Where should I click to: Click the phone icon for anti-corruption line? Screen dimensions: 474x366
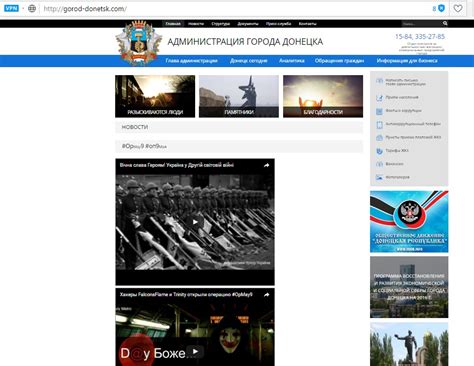(379, 125)
